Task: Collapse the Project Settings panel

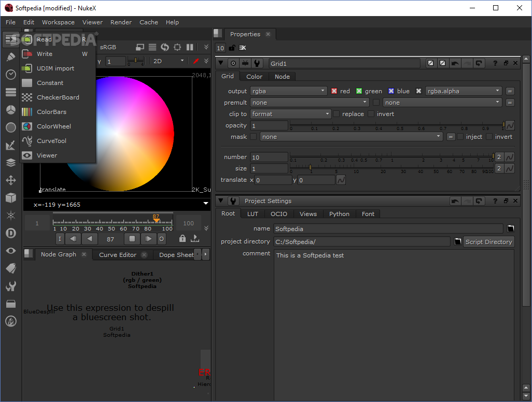Action: point(221,200)
